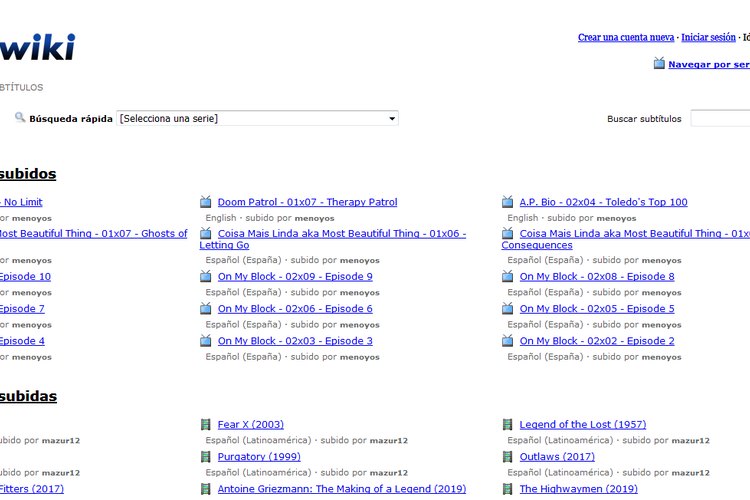Click uploader menoyos under Doom Patrol
Screen dimensions: 750x500
[x=314, y=218]
